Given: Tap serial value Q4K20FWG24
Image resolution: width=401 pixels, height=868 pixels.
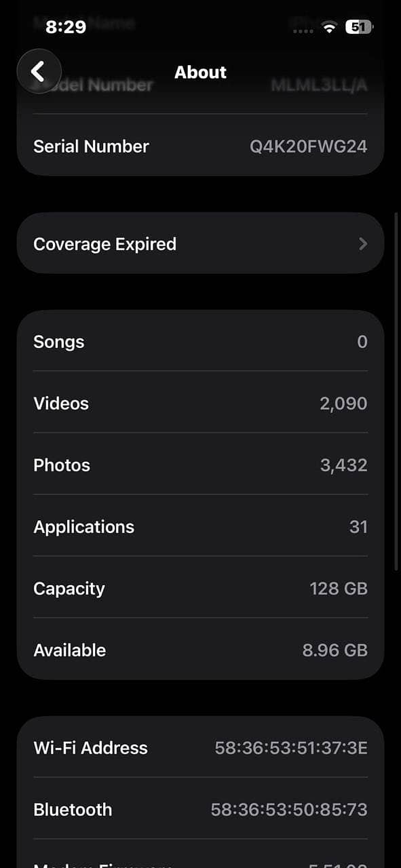Looking at the screenshot, I should 308,146.
